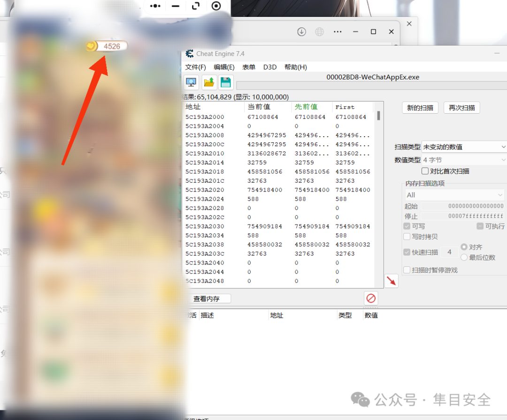Click the 新的扫描 button

pyautogui.click(x=420, y=108)
